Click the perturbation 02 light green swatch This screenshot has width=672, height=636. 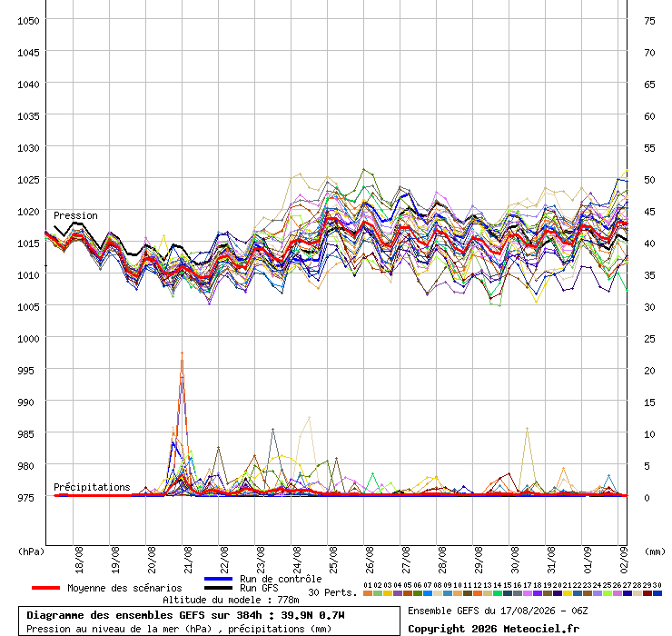[x=378, y=593]
